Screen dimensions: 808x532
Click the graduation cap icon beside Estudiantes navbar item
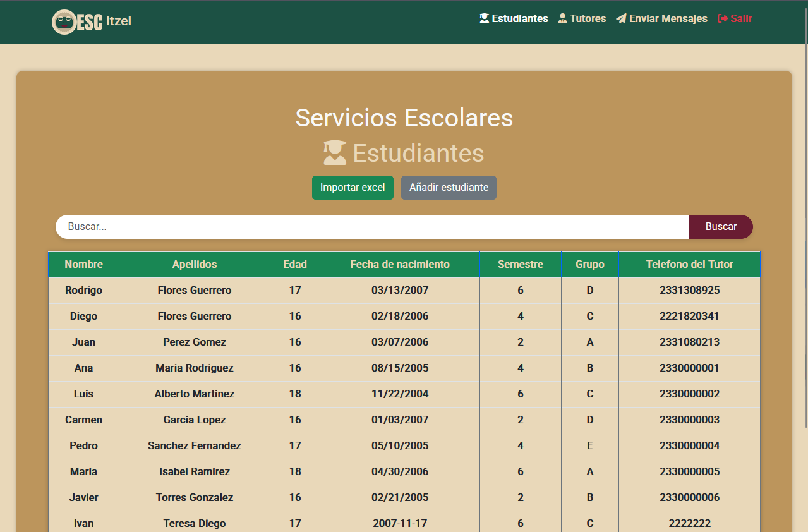pyautogui.click(x=483, y=18)
